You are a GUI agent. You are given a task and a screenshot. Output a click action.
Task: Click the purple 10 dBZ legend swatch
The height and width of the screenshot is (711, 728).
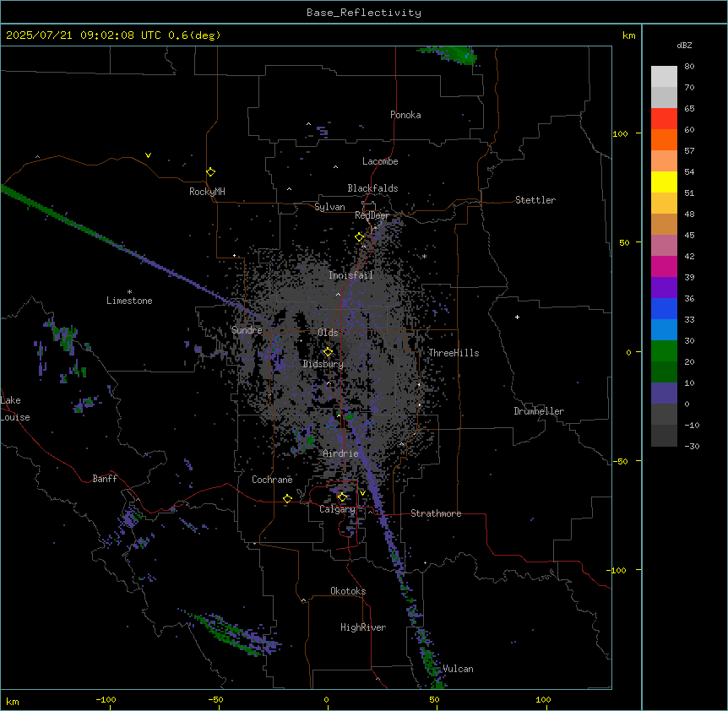[664, 393]
